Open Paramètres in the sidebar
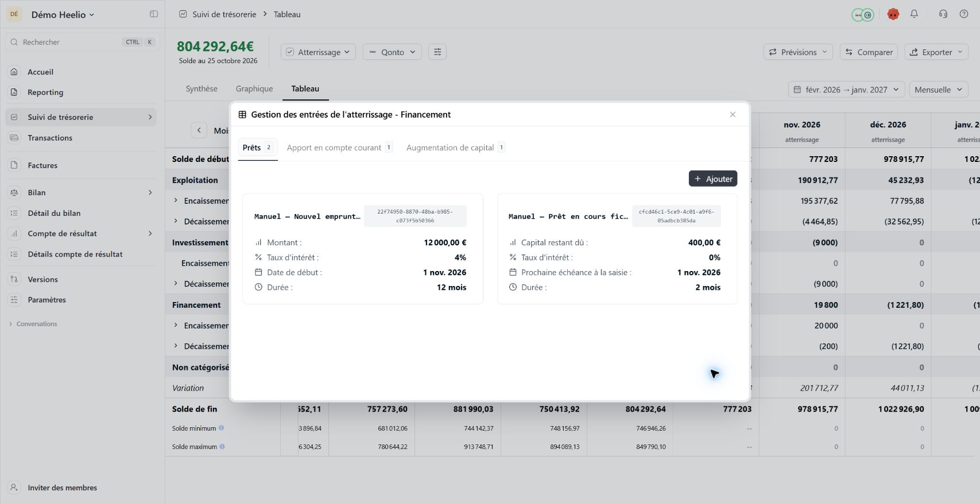980x503 pixels. (80, 300)
